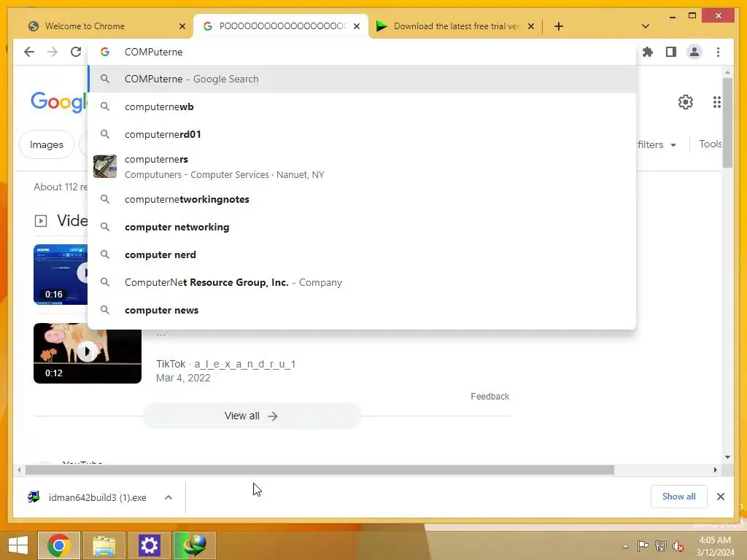Select Computuners Computer Services suggestion
The image size is (747, 560).
(x=362, y=167)
